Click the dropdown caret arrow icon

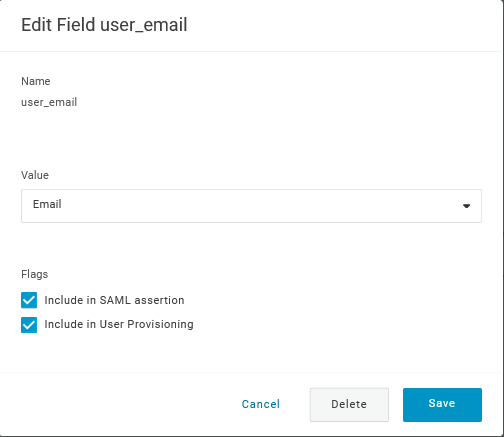pyautogui.click(x=467, y=206)
